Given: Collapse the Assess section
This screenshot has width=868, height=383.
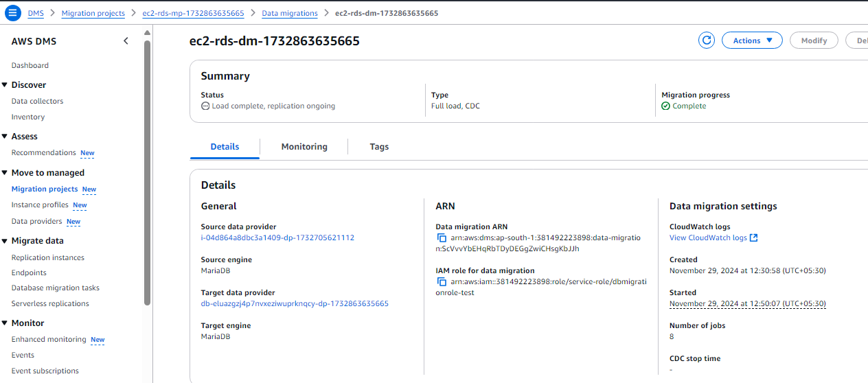Looking at the screenshot, I should click(x=5, y=137).
